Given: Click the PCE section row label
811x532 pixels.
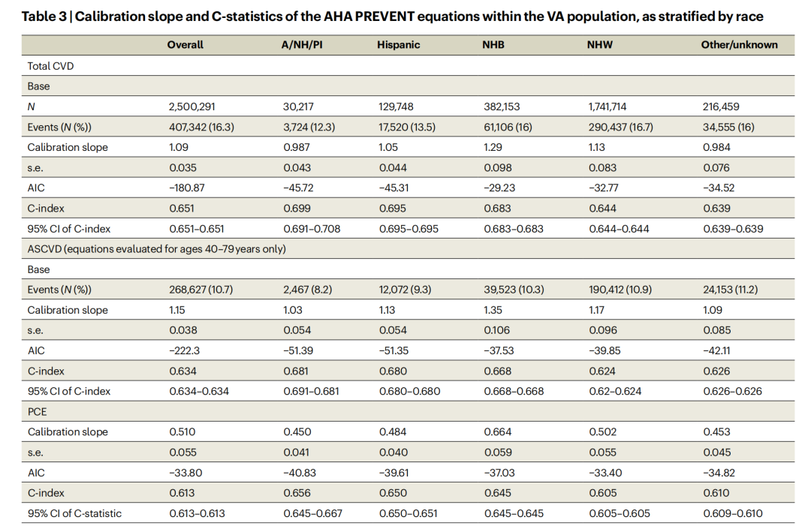Looking at the screenshot, I should [x=38, y=411].
